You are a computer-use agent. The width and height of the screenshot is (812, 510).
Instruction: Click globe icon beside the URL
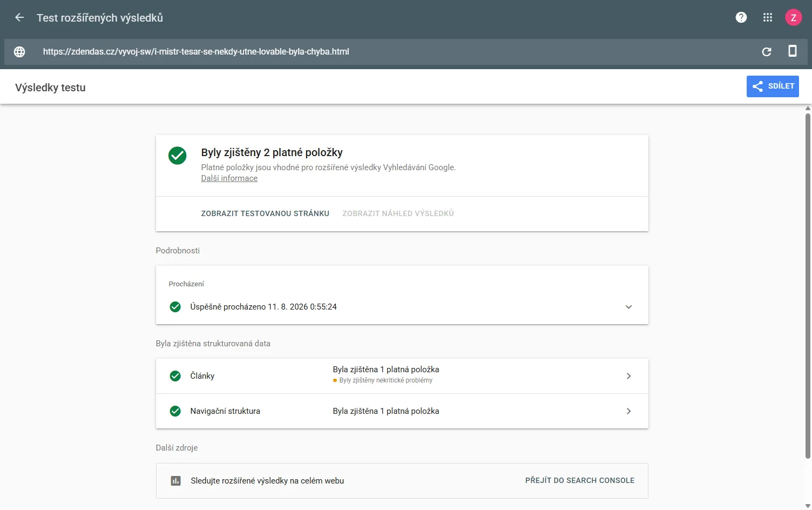click(19, 52)
